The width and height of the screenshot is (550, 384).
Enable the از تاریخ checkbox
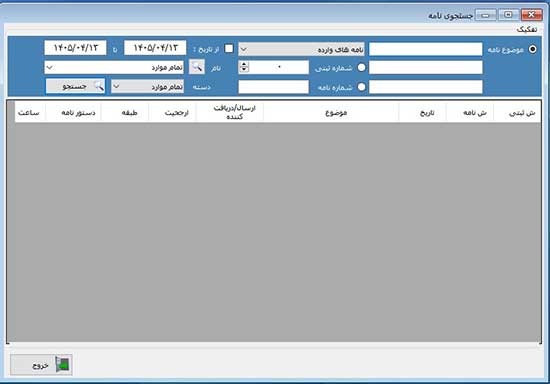(229, 48)
